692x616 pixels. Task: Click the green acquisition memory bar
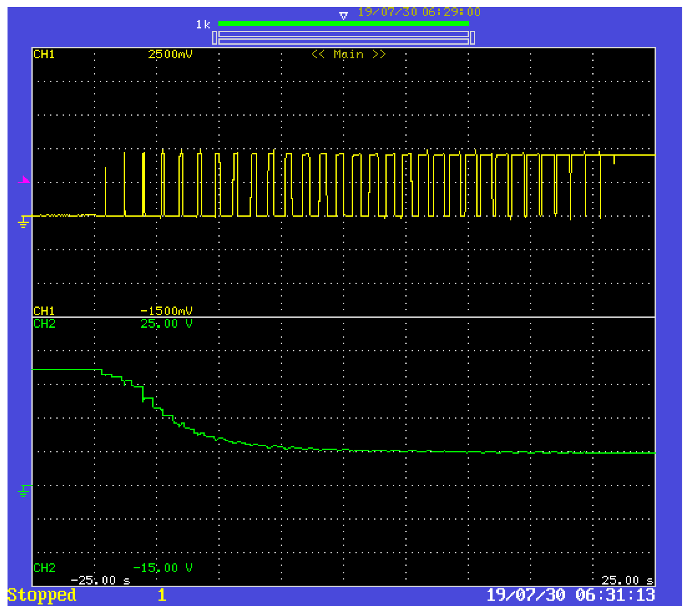(x=343, y=24)
